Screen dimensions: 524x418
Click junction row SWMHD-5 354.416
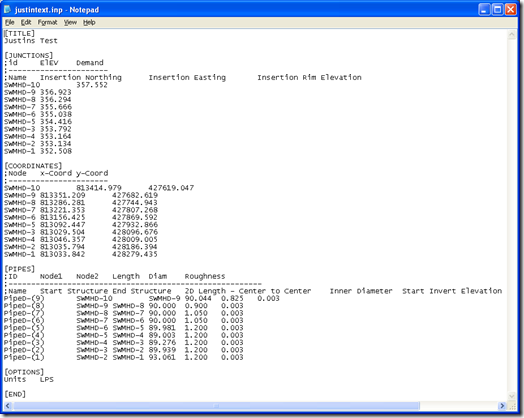point(38,122)
